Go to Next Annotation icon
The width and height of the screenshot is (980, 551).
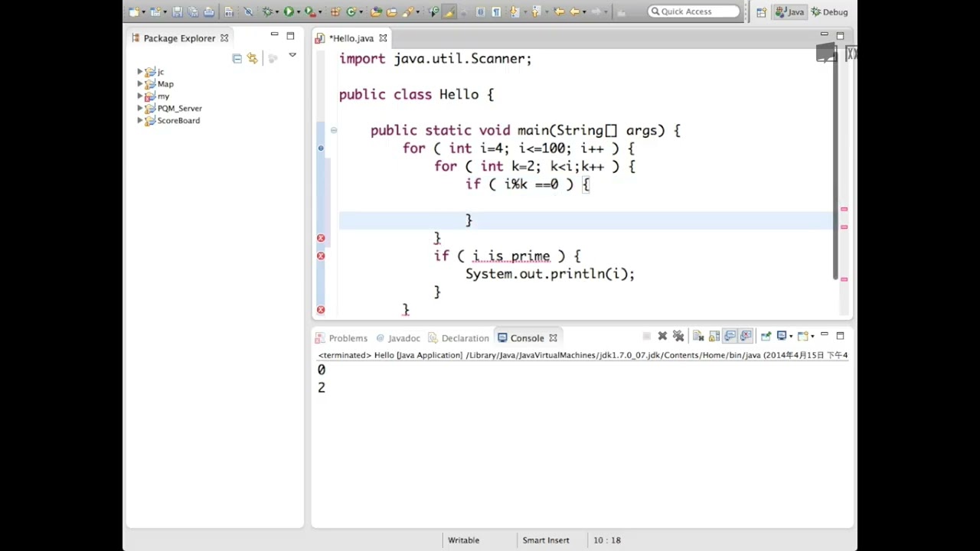pyautogui.click(x=514, y=11)
